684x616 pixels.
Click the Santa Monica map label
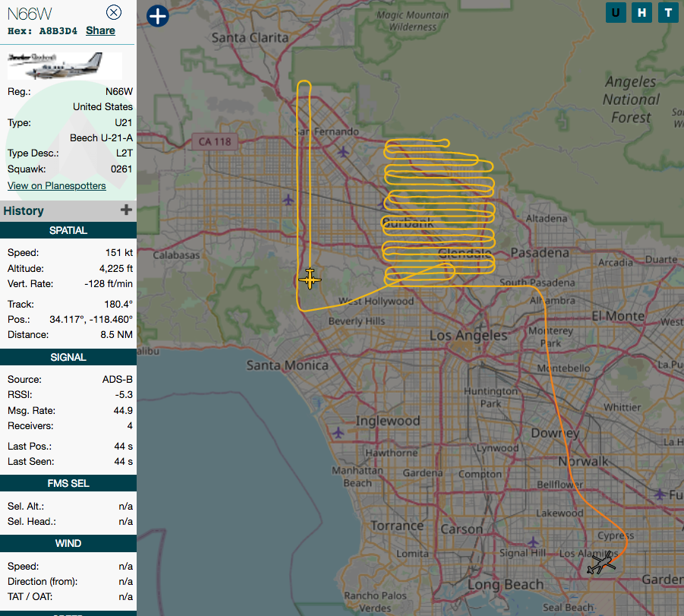click(288, 365)
